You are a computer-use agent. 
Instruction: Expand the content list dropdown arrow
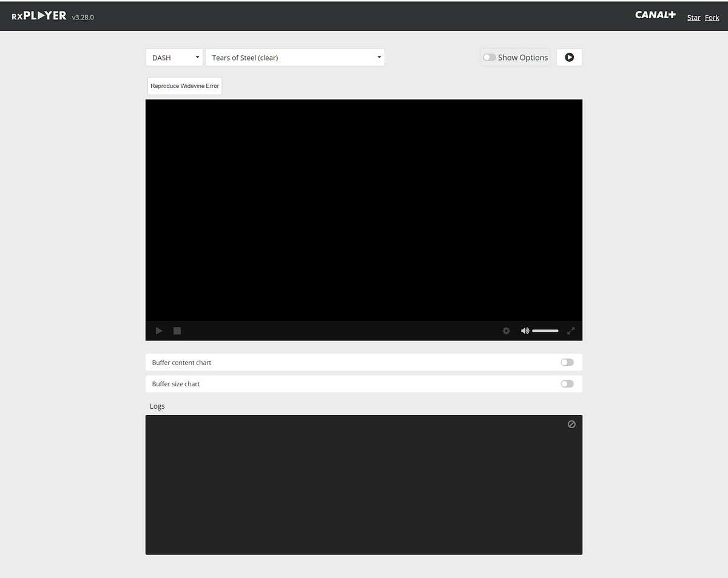379,57
